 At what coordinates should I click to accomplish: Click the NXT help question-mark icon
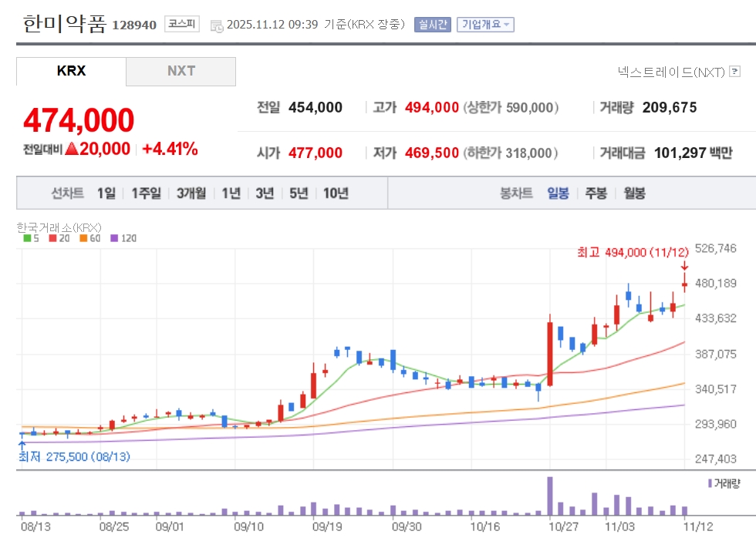coord(734,72)
